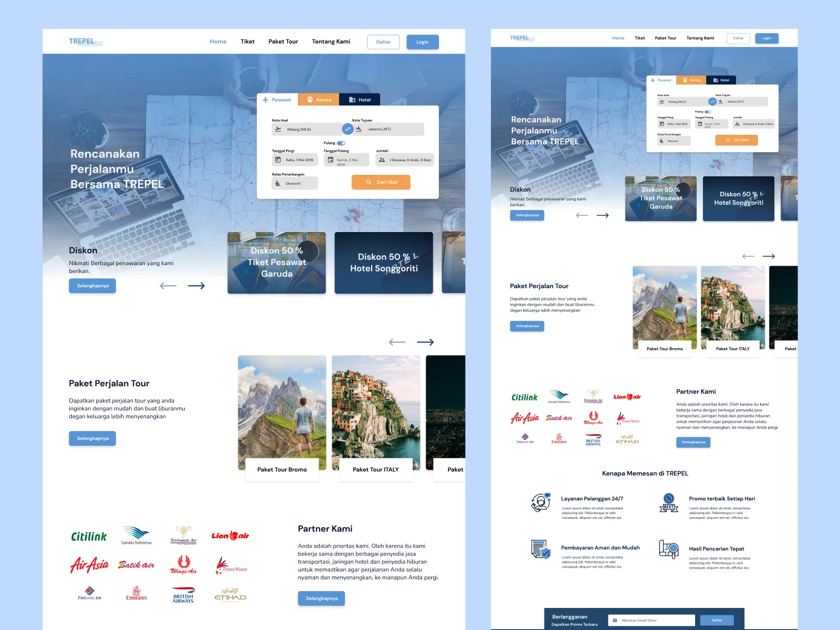The image size is (840, 630).
Task: Click Selengkapnya in the Paket Perjalan Tour section
Action: click(x=92, y=438)
